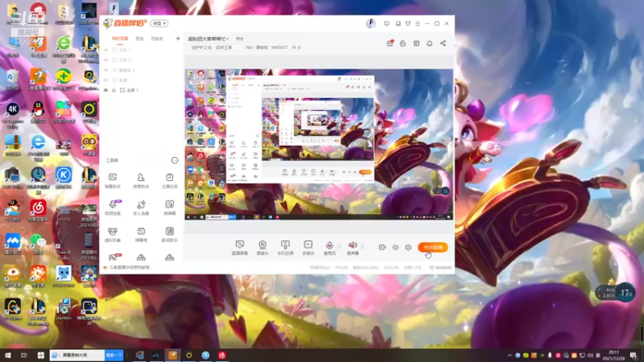Open Task View on the taskbar
This screenshot has width=644, height=362.
point(24,355)
